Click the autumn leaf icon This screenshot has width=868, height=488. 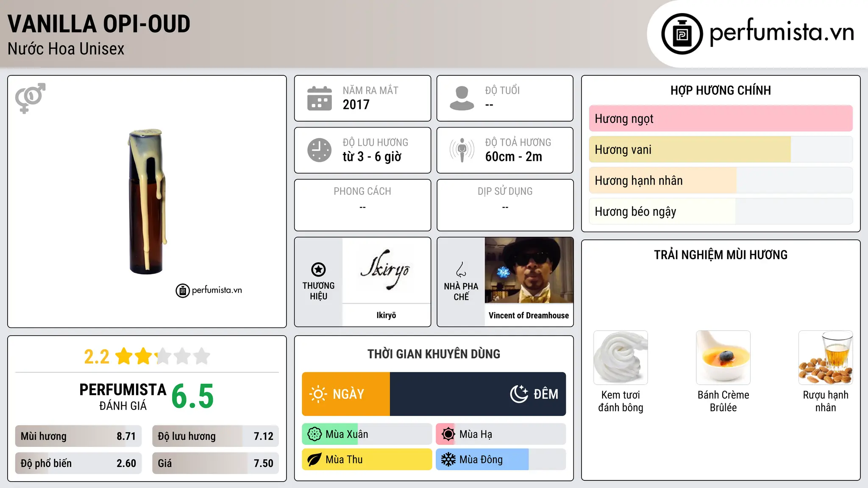click(314, 460)
